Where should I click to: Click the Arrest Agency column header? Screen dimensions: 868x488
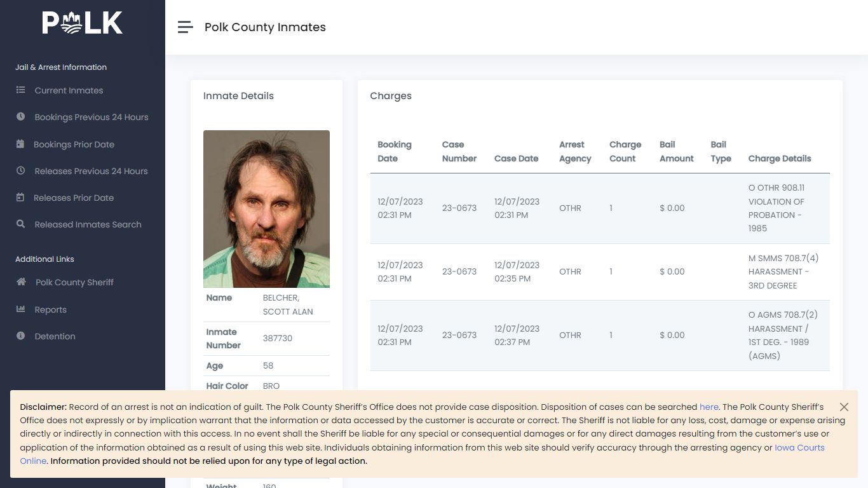(575, 151)
